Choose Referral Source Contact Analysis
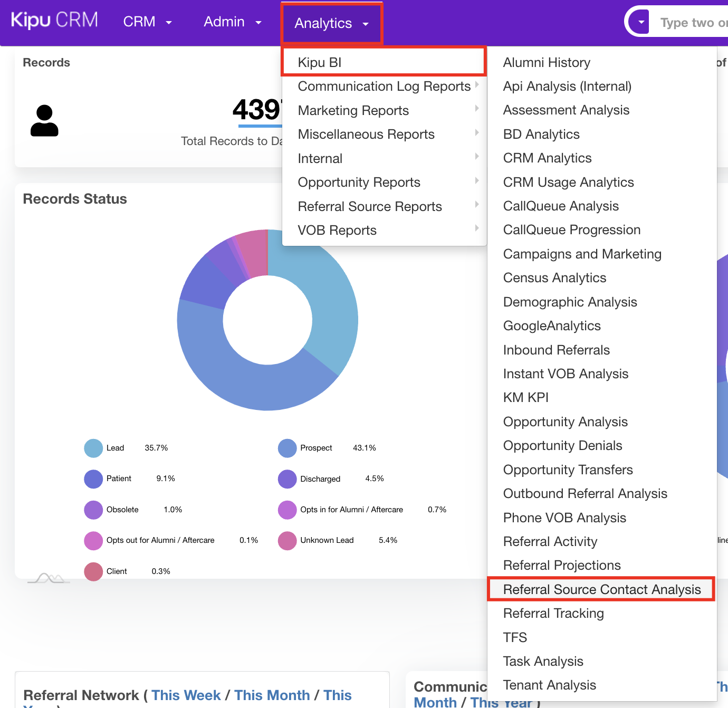 pyautogui.click(x=601, y=589)
